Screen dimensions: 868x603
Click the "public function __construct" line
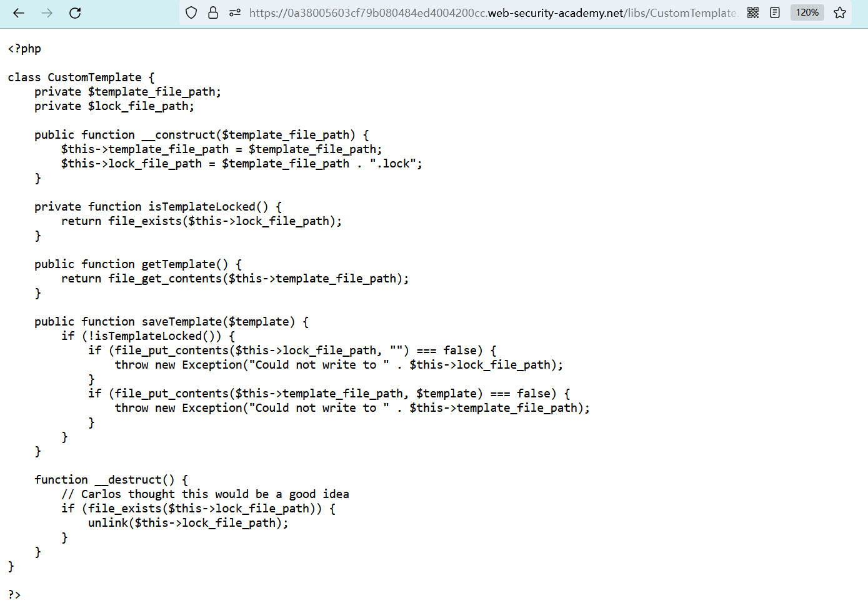pos(202,135)
